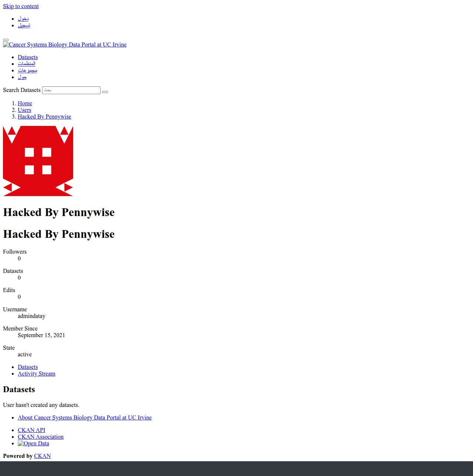Click the Followers label
The height and width of the screenshot is (476, 473).
pyautogui.click(x=15, y=252)
